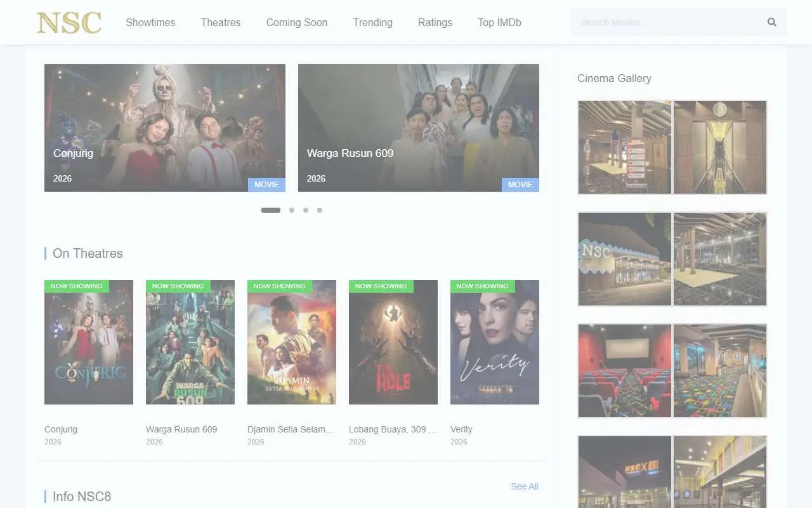
Task: Click the Verity title link
Action: point(461,429)
